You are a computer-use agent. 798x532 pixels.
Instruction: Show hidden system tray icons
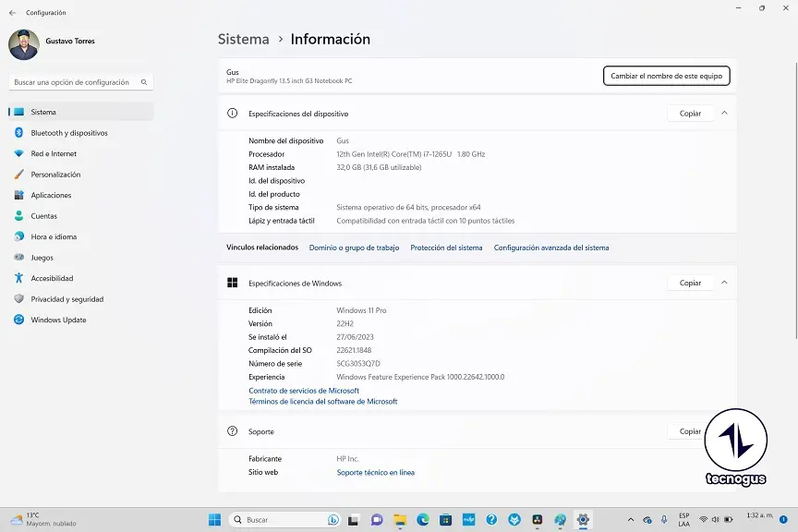631,520
